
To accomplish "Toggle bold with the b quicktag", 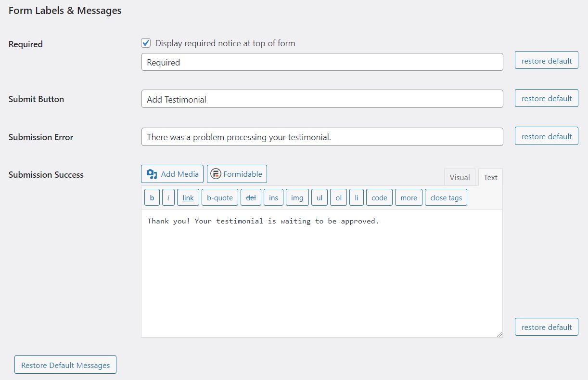I will (x=152, y=197).
